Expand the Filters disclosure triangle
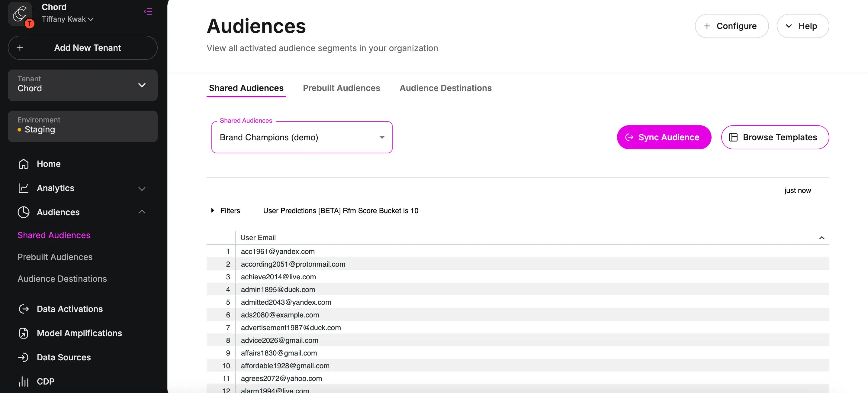 coord(213,210)
